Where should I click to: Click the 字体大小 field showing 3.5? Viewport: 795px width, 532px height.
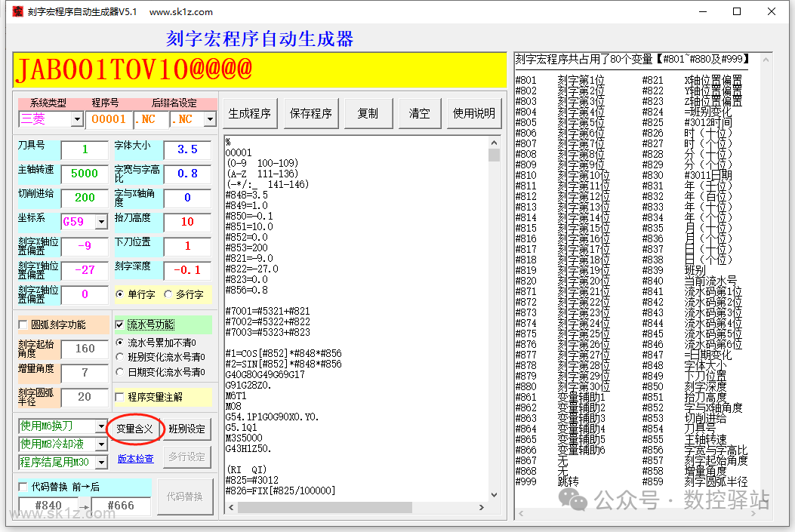point(187,149)
